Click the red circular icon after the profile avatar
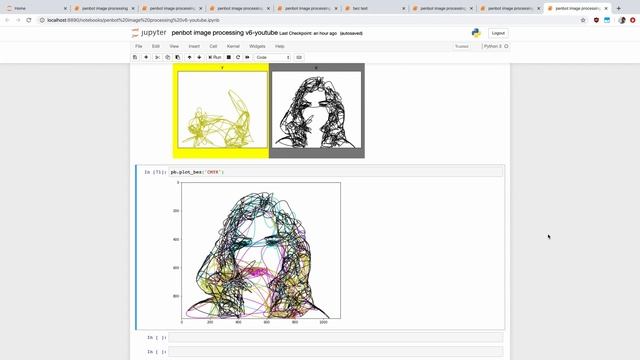The width and height of the screenshot is (640, 360). coord(633,20)
